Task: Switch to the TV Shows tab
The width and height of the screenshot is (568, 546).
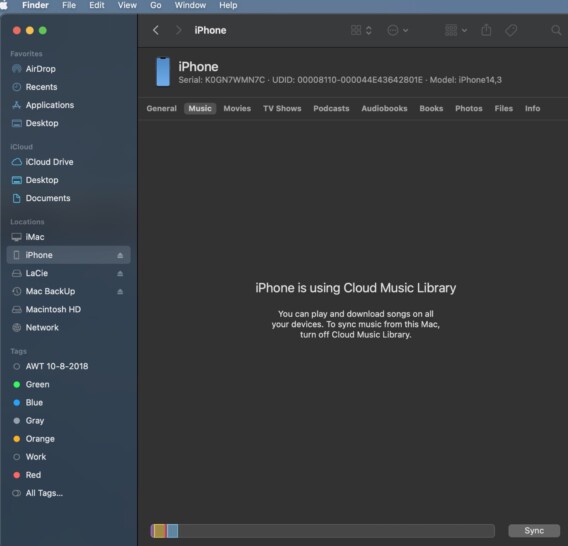Action: tap(282, 108)
